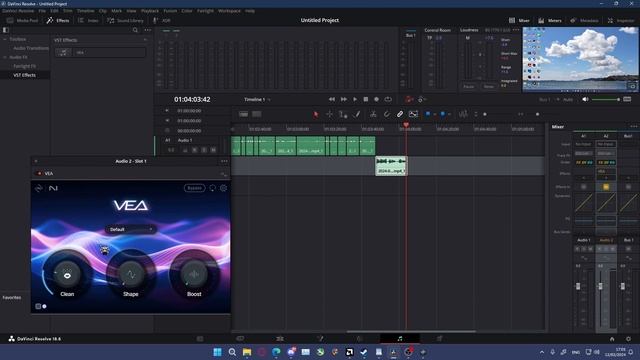Pick the pencil automation tool
This screenshot has width=640, height=360.
tap(357, 114)
